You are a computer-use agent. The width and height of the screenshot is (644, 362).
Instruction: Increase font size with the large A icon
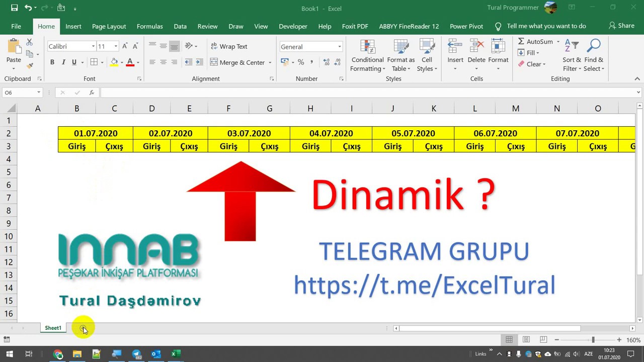[125, 46]
